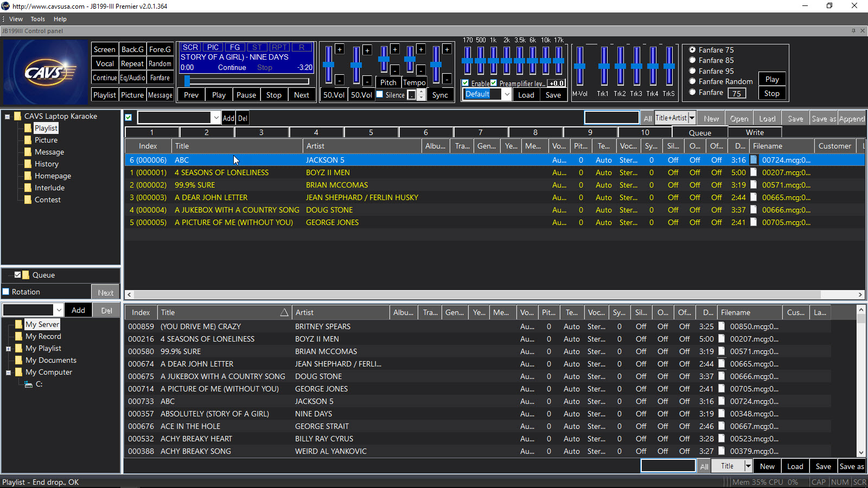This screenshot has height=488, width=868.
Task: Open combo box dropdown left of playlist Add
Action: coord(216,118)
